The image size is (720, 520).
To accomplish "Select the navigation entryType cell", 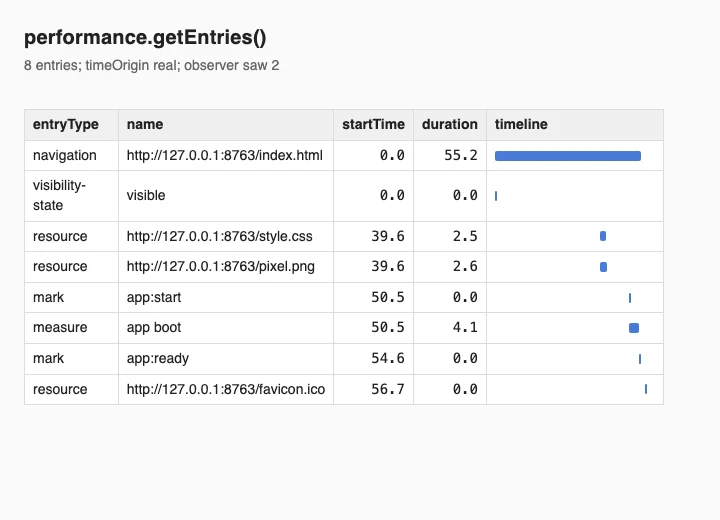I will (x=71, y=155).
